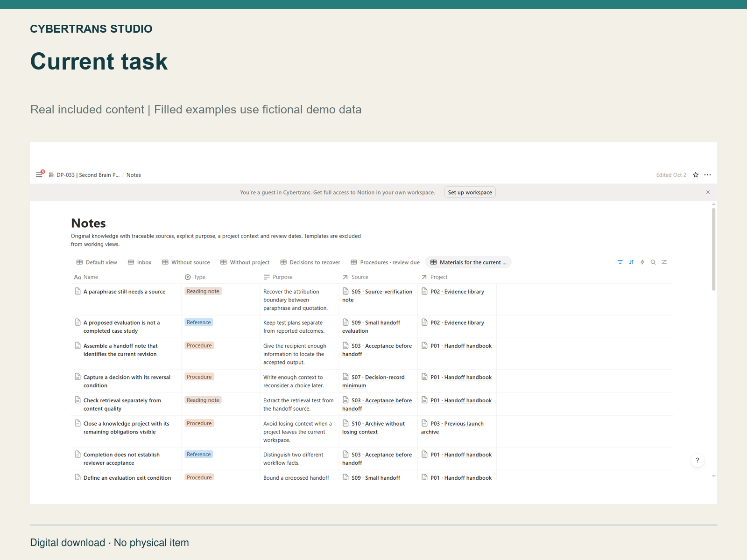Image resolution: width=747 pixels, height=560 pixels.
Task: Select the Decisions to recover tab
Action: point(310,262)
